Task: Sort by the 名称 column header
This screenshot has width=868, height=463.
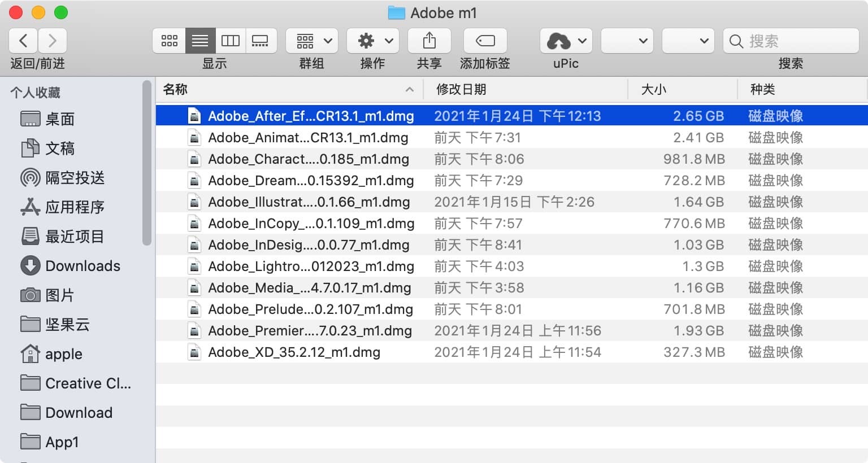Action: point(175,89)
